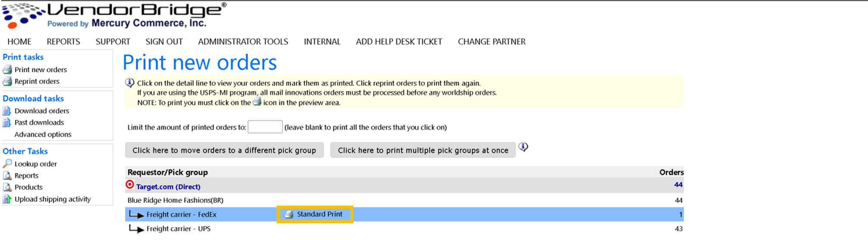868x240 pixels.
Task: Click the VendorBridge logo
Action: (114, 15)
